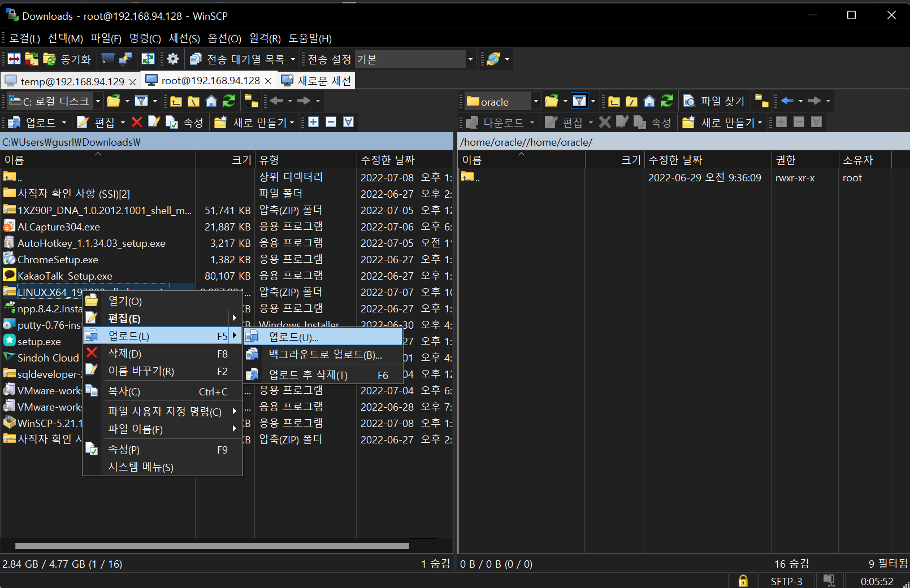Viewport: 910px width, 588px height.
Task: Click the 전송 대기열 목록 queue button
Action: coord(237,59)
